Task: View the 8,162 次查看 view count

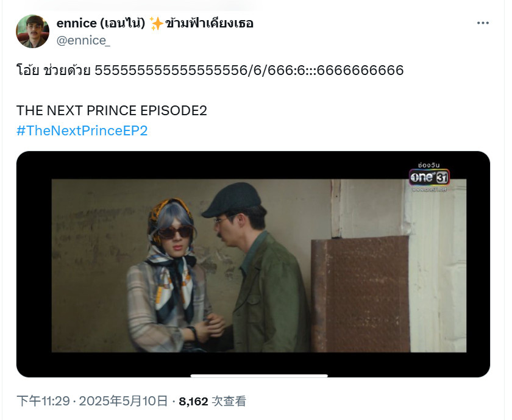Action: 212,401
